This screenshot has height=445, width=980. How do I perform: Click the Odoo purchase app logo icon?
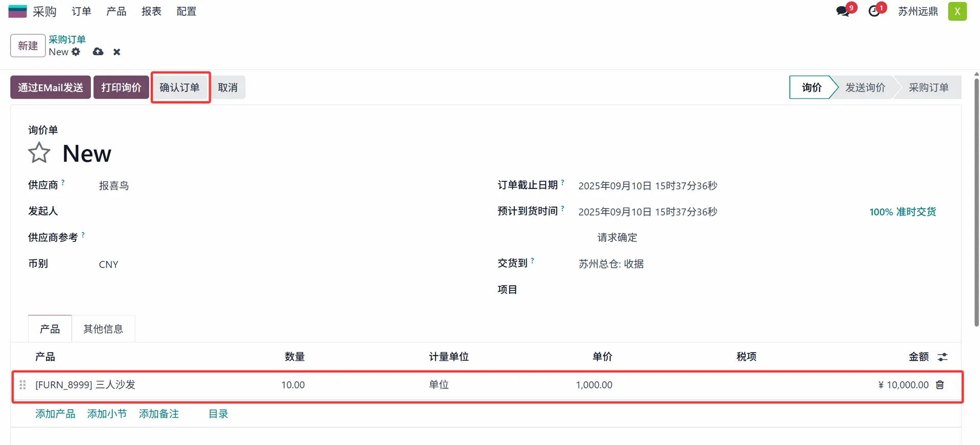pos(17,11)
